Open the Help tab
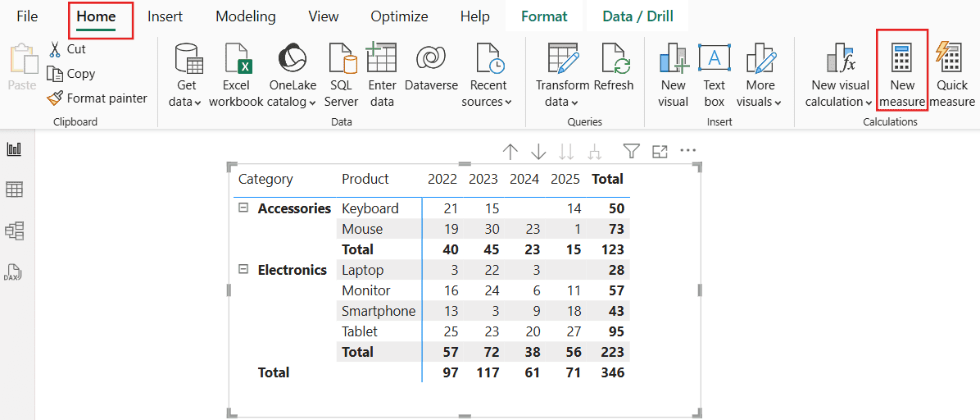980x420 pixels. pyautogui.click(x=475, y=16)
